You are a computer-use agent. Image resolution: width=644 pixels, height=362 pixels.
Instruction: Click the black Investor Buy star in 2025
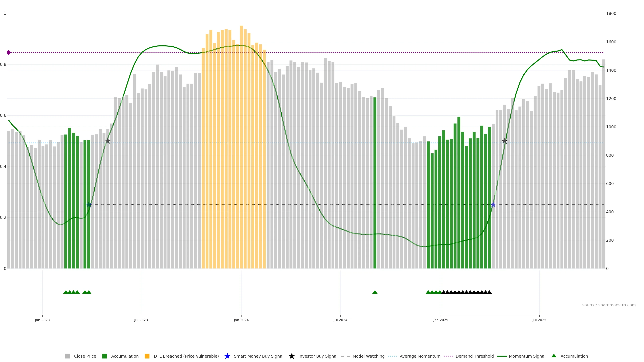pyautogui.click(x=504, y=141)
